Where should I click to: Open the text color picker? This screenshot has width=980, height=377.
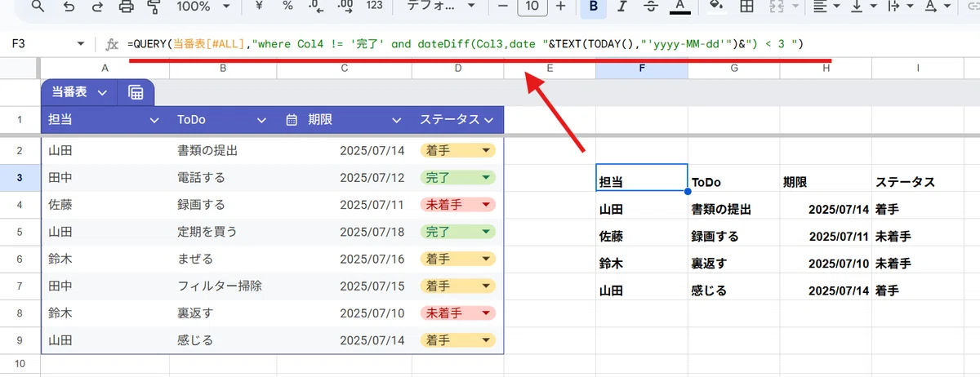tap(679, 7)
